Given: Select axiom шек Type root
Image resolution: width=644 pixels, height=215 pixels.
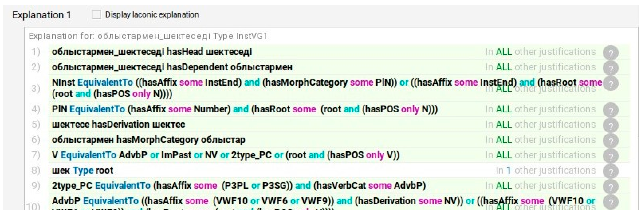Looking at the screenshot, I should 83,170.
